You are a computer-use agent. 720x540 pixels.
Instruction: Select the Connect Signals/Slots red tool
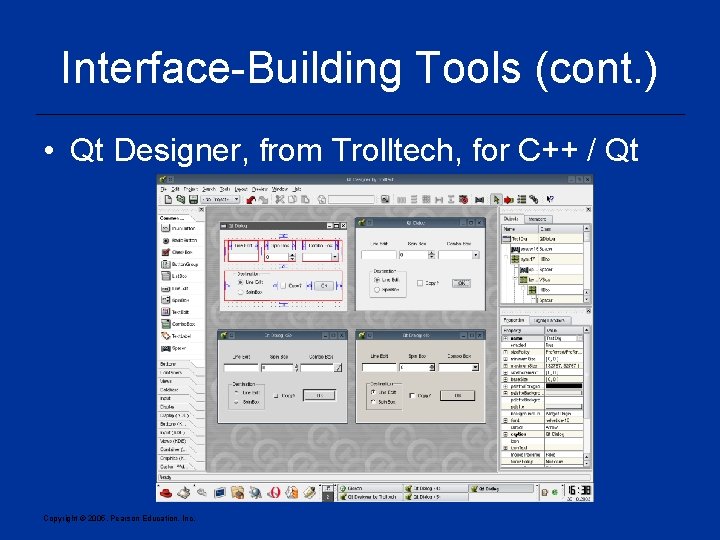coord(508,199)
